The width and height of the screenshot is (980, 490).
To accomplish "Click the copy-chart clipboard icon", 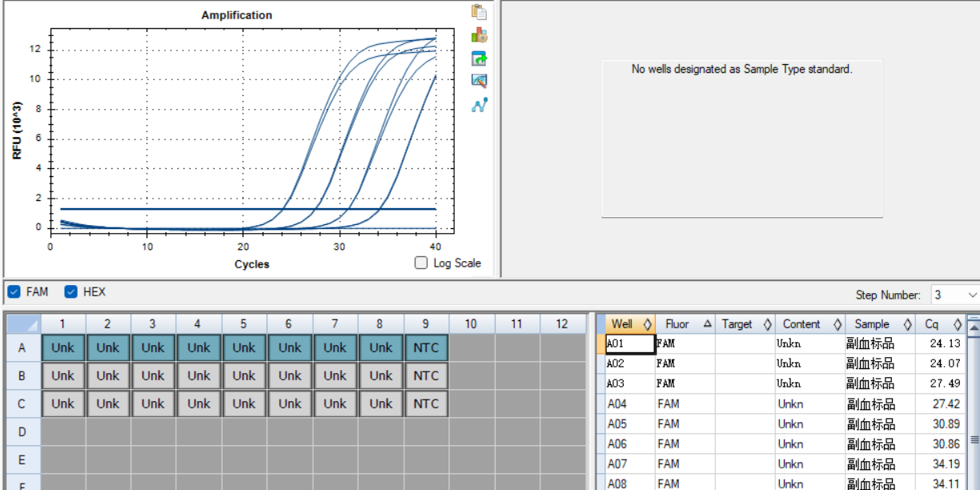I will tap(479, 12).
